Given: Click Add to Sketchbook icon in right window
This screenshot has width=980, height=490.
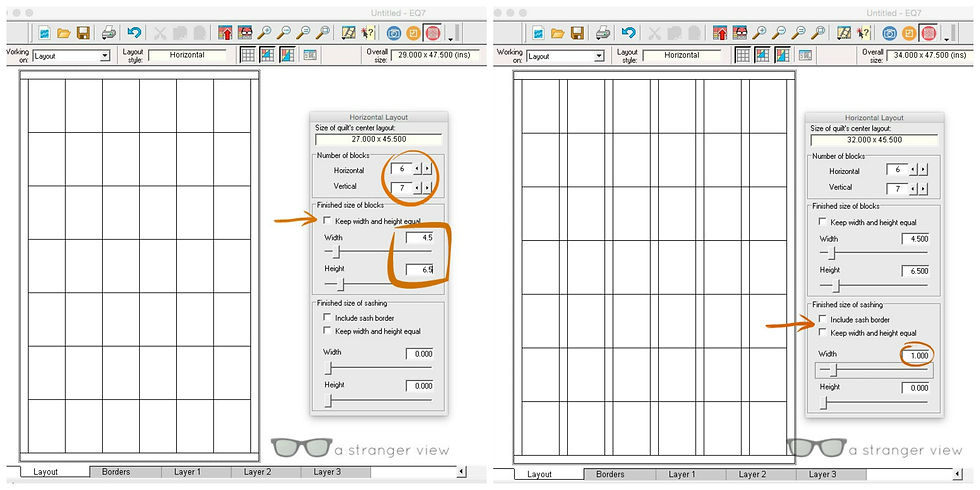Looking at the screenshot, I should (x=721, y=32).
